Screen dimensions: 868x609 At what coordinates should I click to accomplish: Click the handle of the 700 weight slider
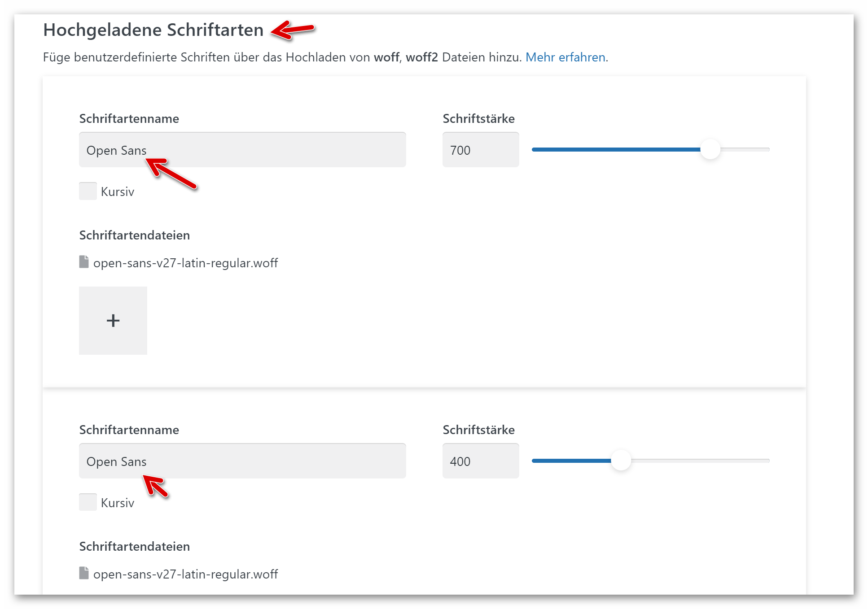710,149
